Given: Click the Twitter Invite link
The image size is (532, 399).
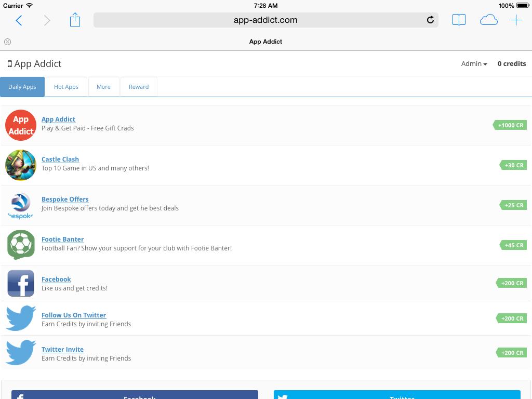Looking at the screenshot, I should point(62,350).
